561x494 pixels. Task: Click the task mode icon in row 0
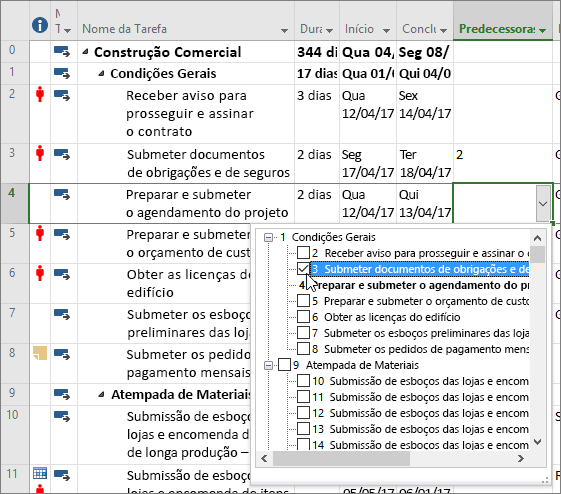62,52
